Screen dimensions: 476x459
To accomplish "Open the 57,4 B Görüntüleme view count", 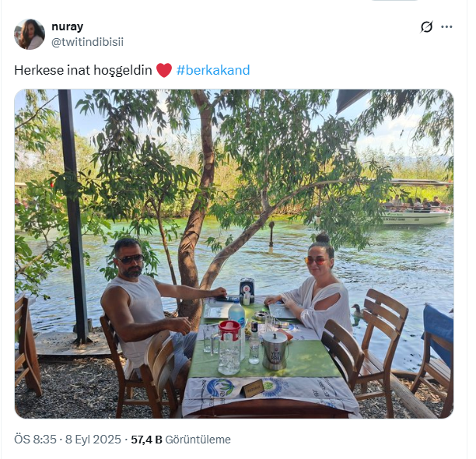I will pyautogui.click(x=180, y=440).
